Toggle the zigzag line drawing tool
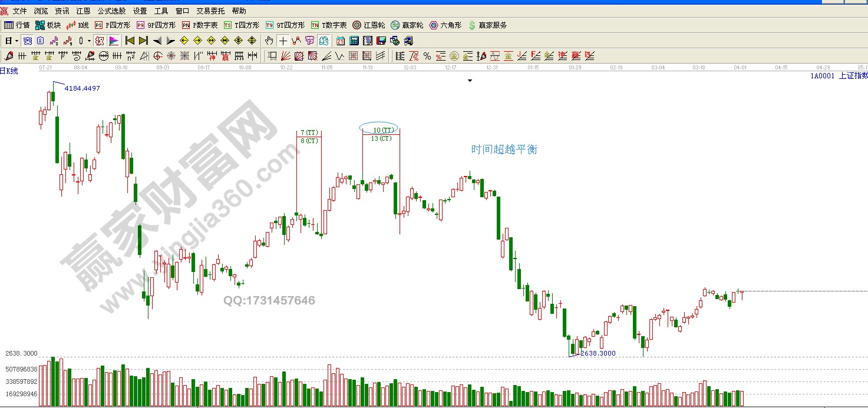 [296, 41]
